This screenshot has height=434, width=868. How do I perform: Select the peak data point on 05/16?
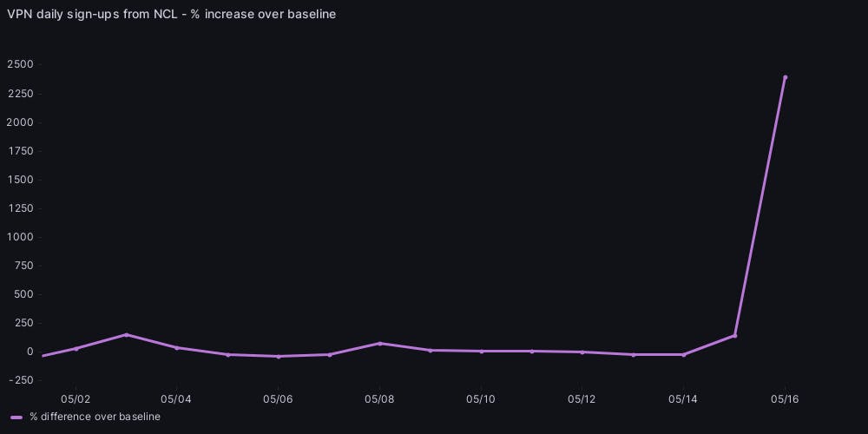785,77
